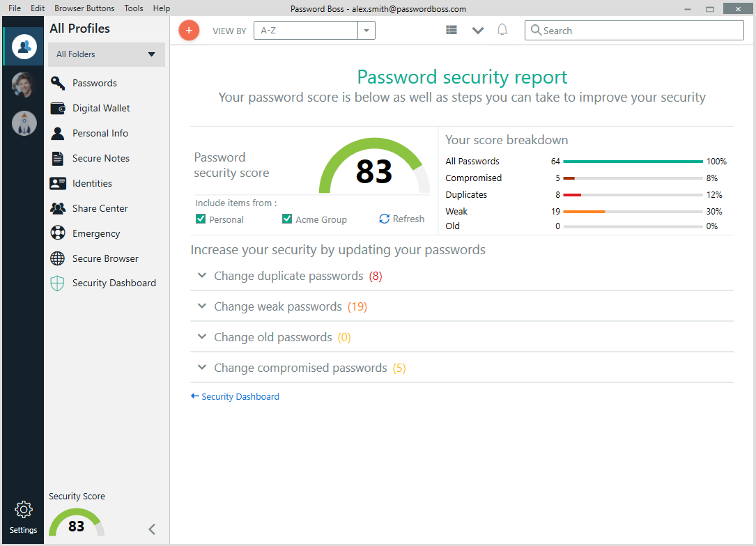Click the red add new item button

(x=189, y=31)
